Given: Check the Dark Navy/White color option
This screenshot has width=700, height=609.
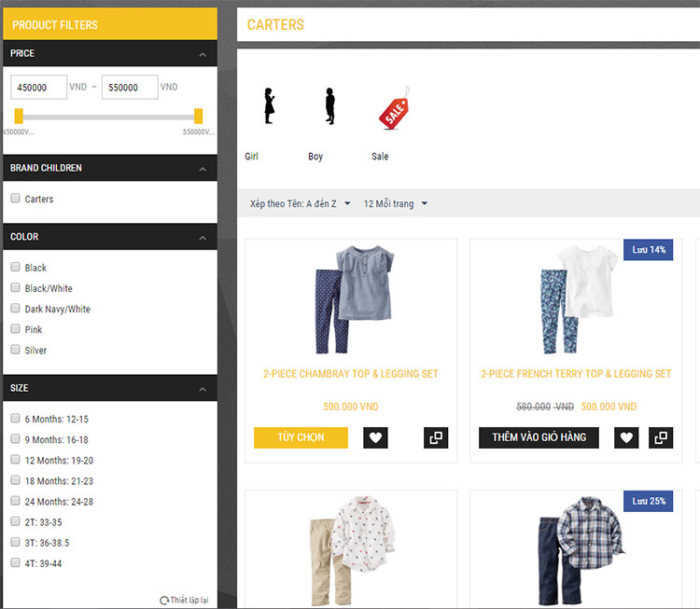Looking at the screenshot, I should pos(15,308).
